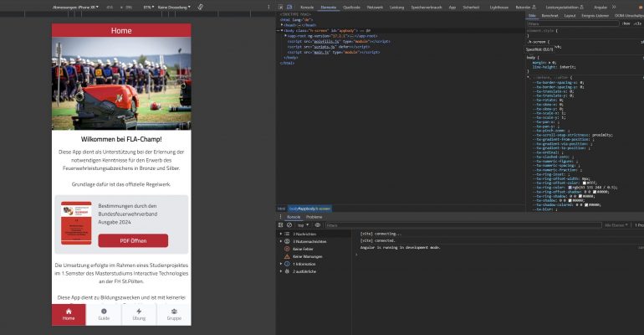Switch to the Speicherverbrauch tab
The height and width of the screenshot is (335, 644).
click(427, 7)
